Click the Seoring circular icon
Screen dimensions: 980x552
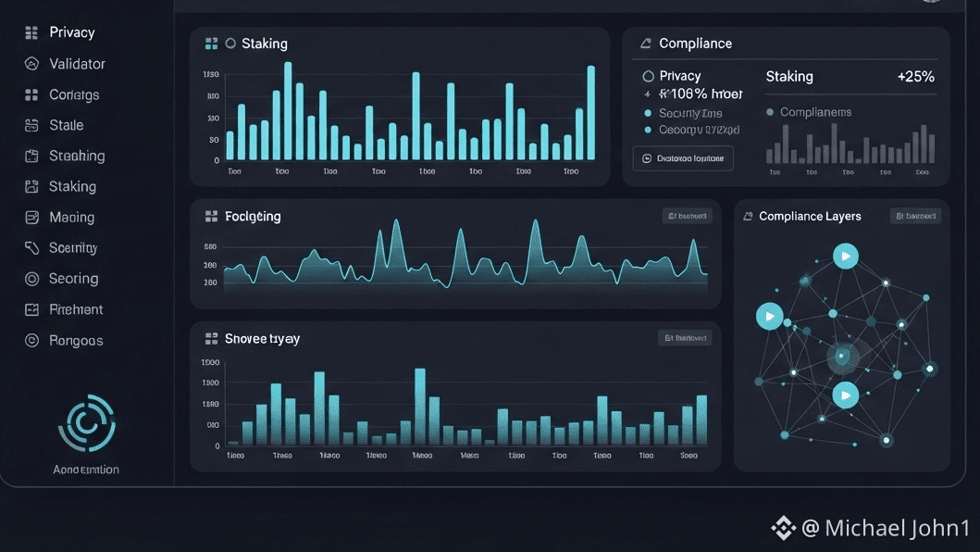[x=31, y=279]
